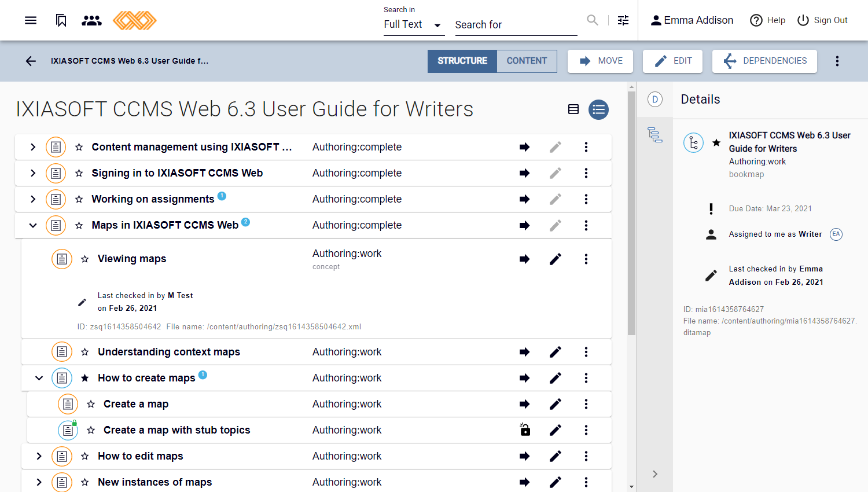Screen dimensions: 868x492
Task: Open the structure tree side panel icon
Action: tap(655, 135)
